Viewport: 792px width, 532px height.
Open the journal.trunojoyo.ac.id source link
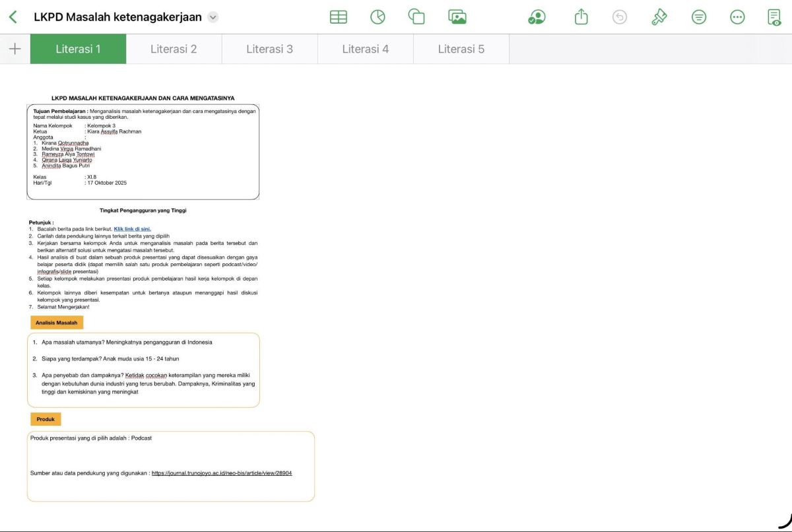(x=222, y=473)
